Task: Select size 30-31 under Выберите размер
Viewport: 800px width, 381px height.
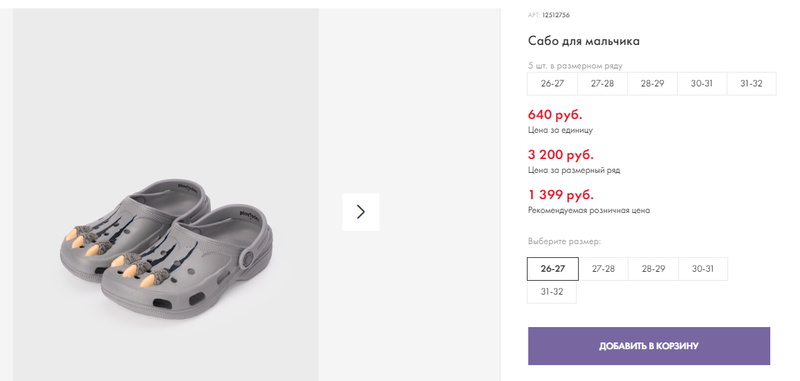Action: (703, 269)
